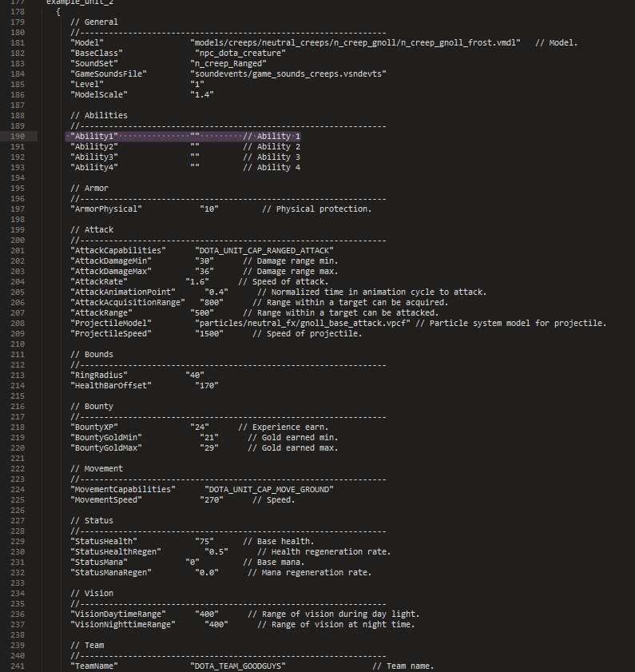Viewport: 635px width, 672px height.
Task: Place cursor on "ArmorPhysical" key
Action: coord(106,209)
